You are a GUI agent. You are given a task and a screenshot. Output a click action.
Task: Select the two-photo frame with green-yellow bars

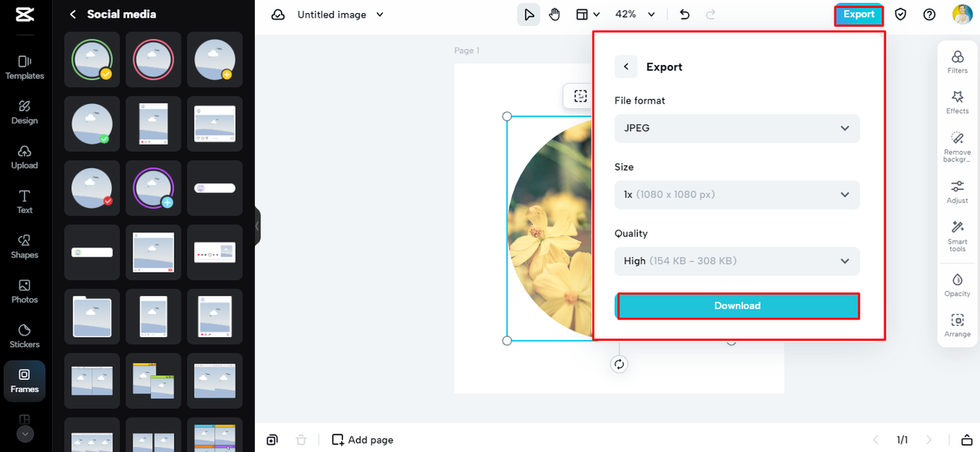pos(153,382)
